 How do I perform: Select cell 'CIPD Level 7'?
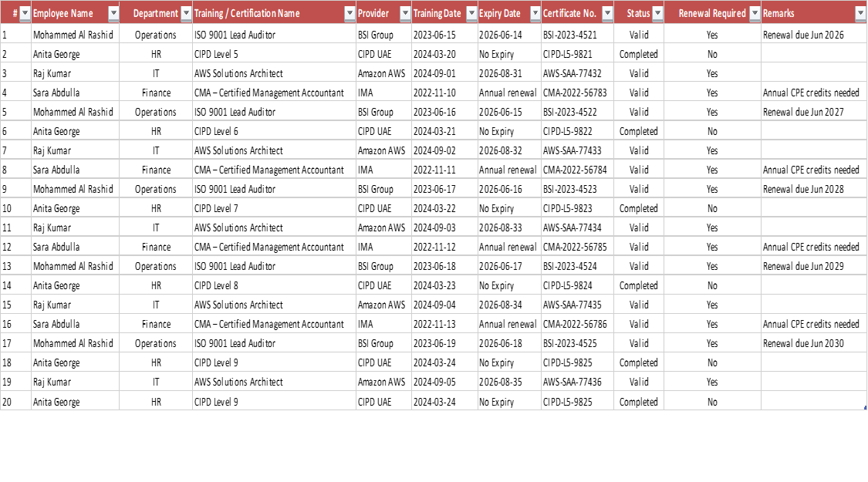pos(274,209)
